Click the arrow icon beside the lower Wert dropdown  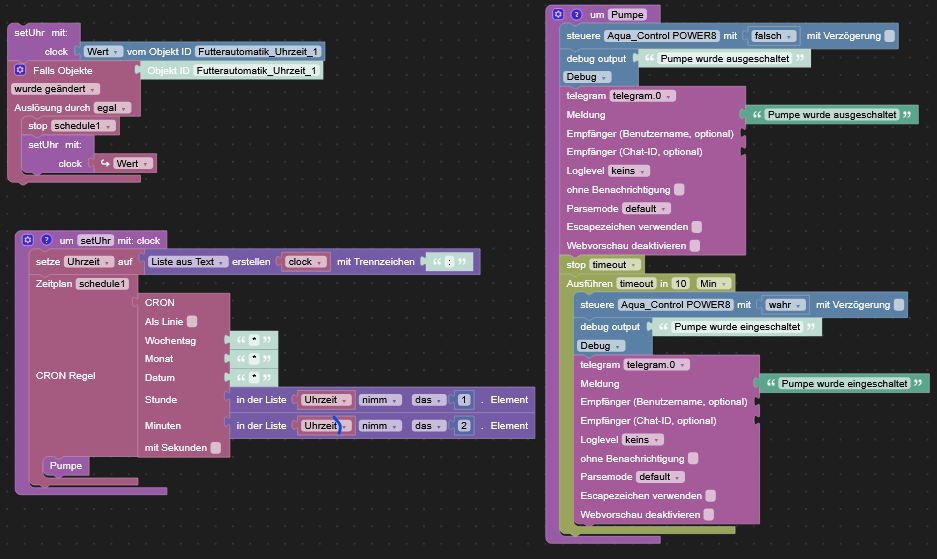pos(104,163)
